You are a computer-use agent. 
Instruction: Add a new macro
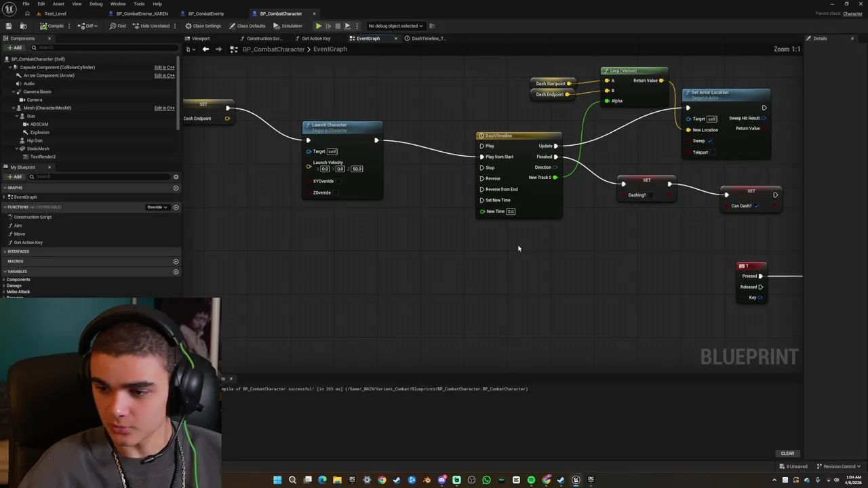pyautogui.click(x=176, y=261)
